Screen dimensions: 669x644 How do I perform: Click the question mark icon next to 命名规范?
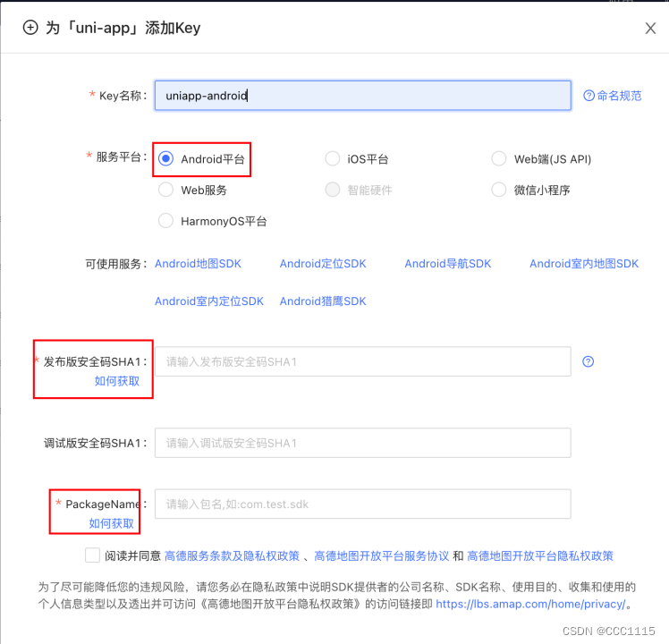tap(589, 96)
